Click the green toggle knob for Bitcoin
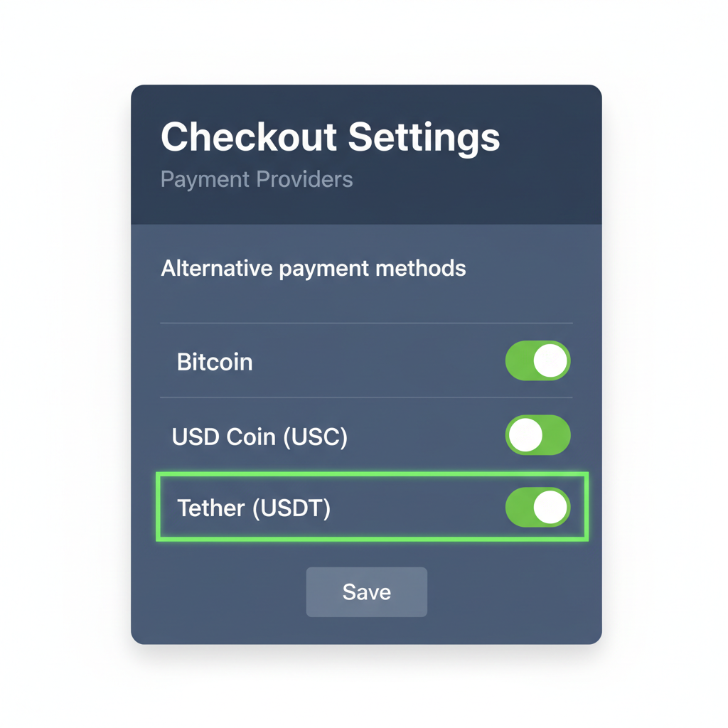This screenshot has height=728, width=728. point(549,361)
